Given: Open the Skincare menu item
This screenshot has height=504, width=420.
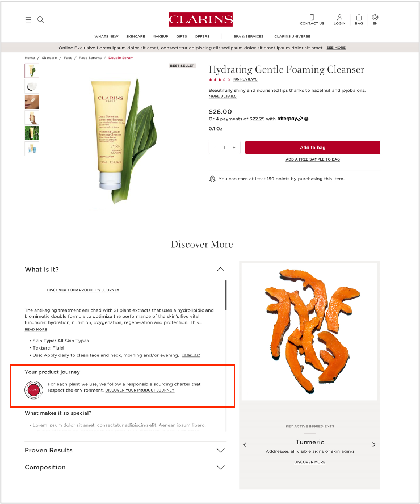Looking at the screenshot, I should click(136, 37).
